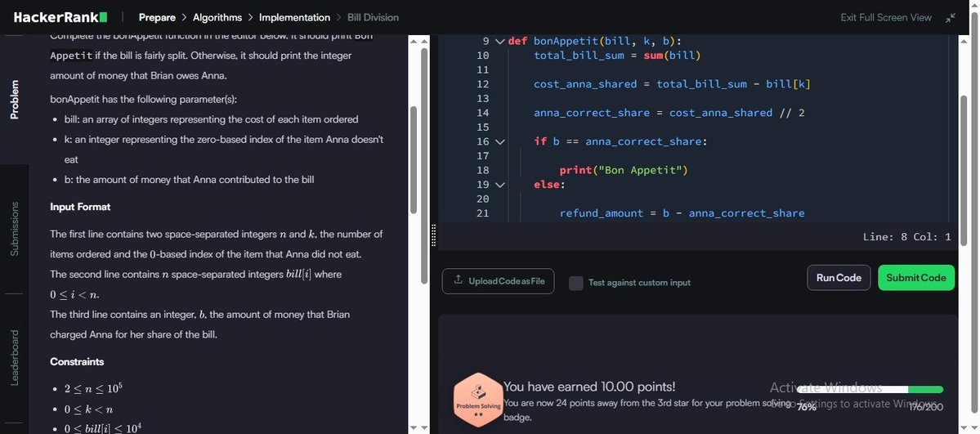Click Exit Full Screen View
Screen dimensions: 980x434
pyautogui.click(x=886, y=17)
